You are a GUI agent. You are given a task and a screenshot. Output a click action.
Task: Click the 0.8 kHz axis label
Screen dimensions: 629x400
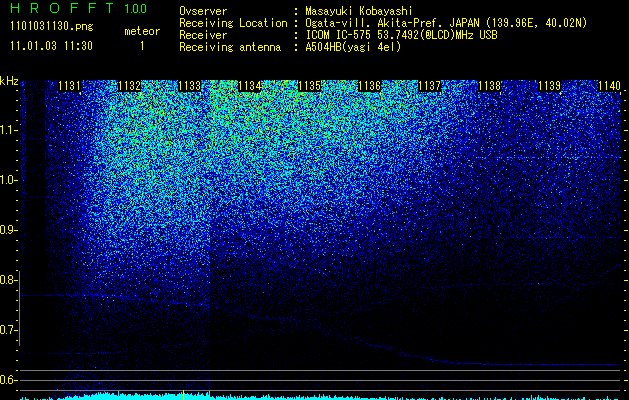pos(9,280)
